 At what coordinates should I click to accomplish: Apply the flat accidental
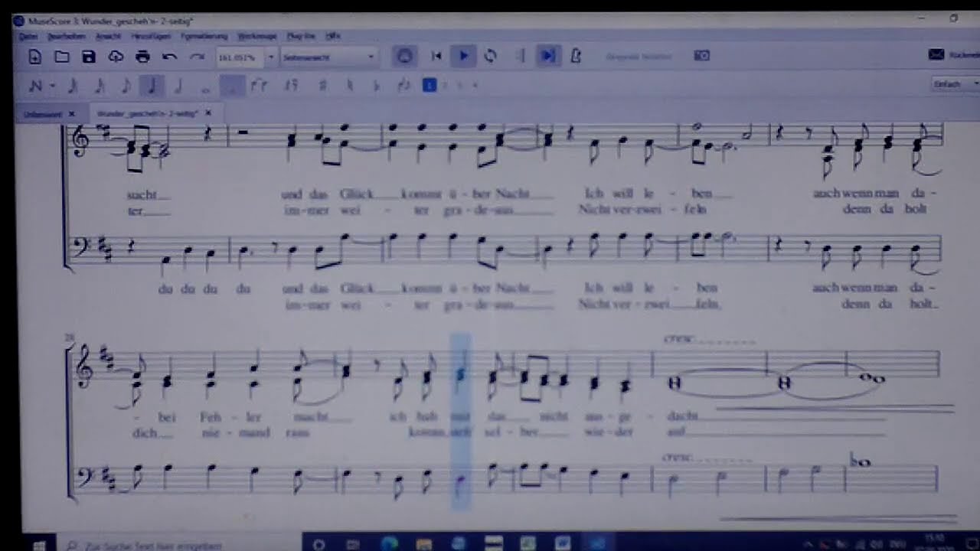(376, 85)
